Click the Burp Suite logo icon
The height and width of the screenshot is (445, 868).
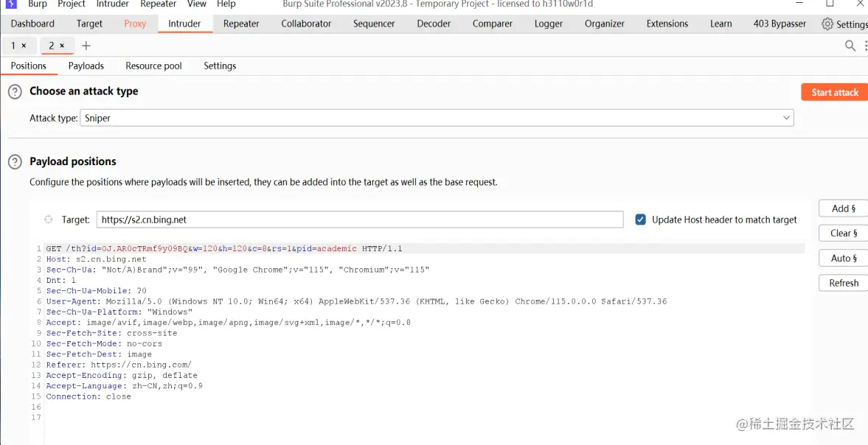(x=10, y=4)
